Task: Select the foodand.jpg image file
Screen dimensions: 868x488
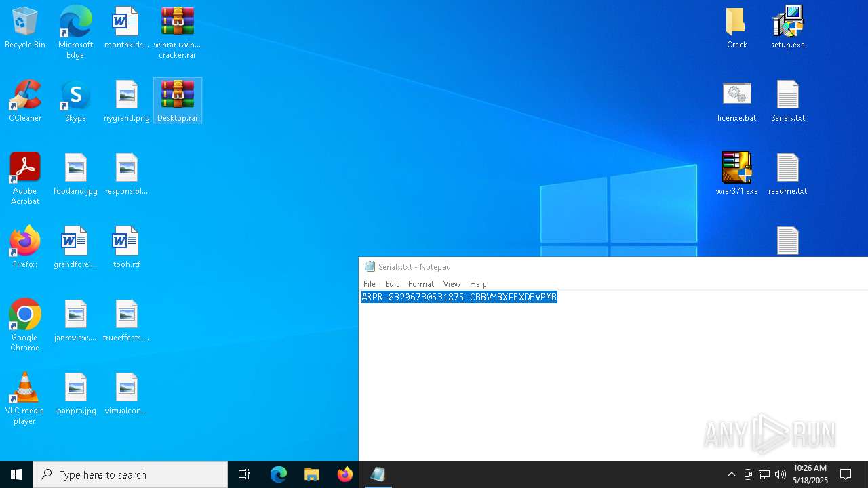Action: (x=75, y=175)
